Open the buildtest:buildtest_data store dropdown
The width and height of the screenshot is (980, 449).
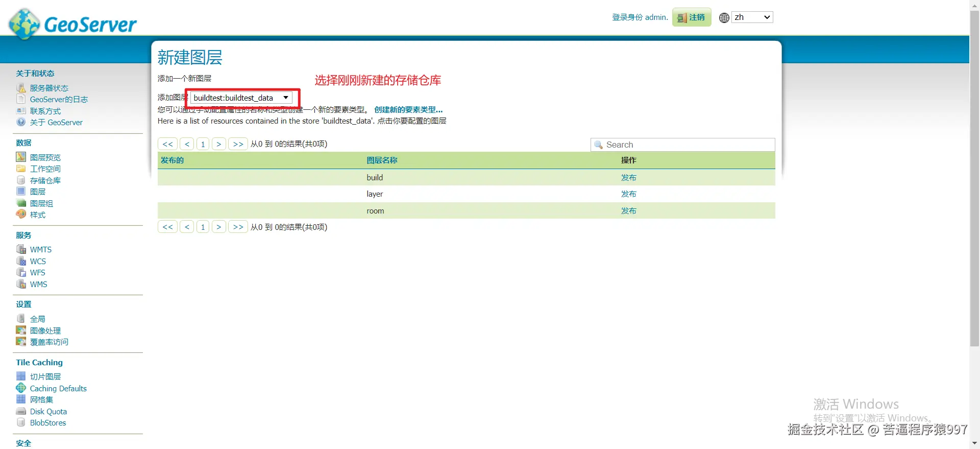(241, 98)
